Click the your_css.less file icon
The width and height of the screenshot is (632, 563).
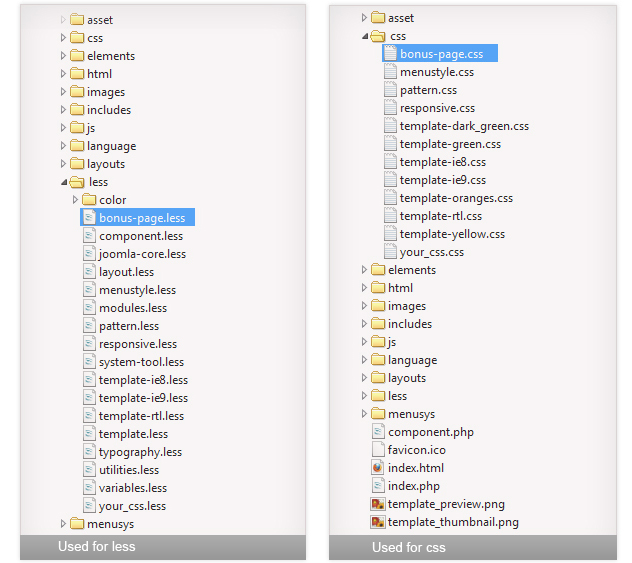(x=89, y=506)
